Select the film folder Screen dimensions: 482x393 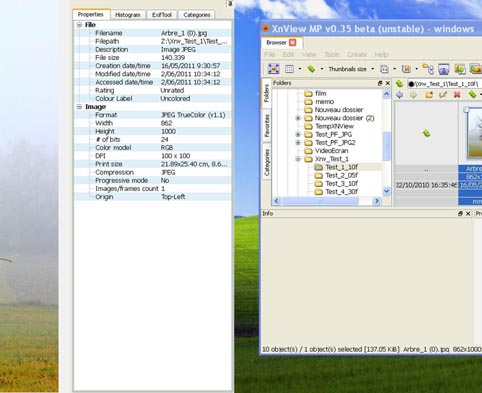click(320, 93)
